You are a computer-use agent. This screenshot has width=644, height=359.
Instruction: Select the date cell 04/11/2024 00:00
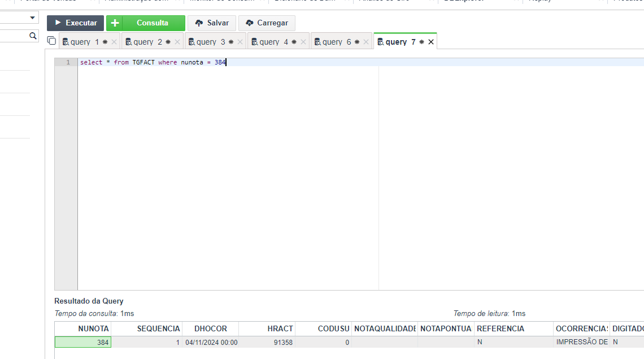211,342
